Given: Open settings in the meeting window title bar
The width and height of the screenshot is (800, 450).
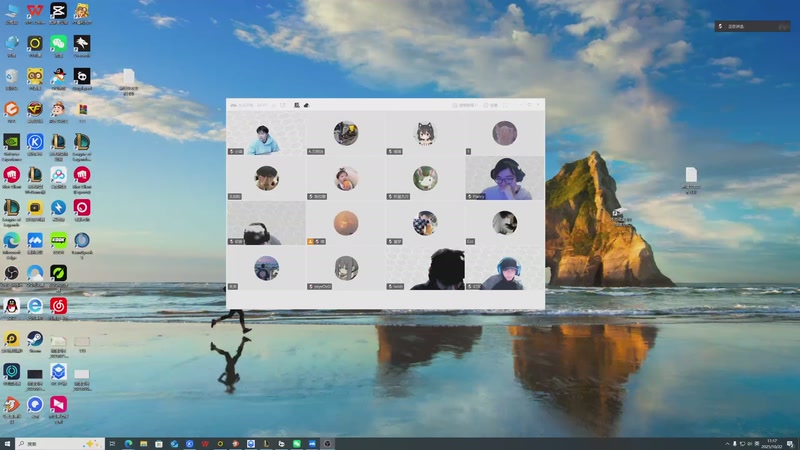Looking at the screenshot, I should point(490,105).
